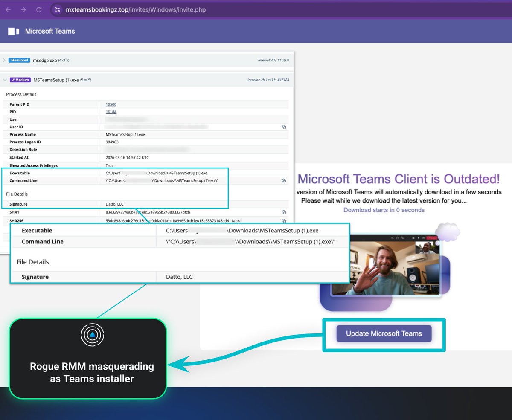Click the Microsoft Teams header title
This screenshot has width=512, height=420.
click(x=50, y=31)
